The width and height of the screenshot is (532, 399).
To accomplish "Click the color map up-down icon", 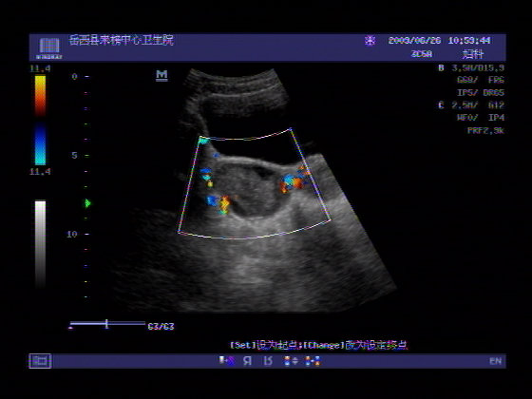I will (x=291, y=361).
